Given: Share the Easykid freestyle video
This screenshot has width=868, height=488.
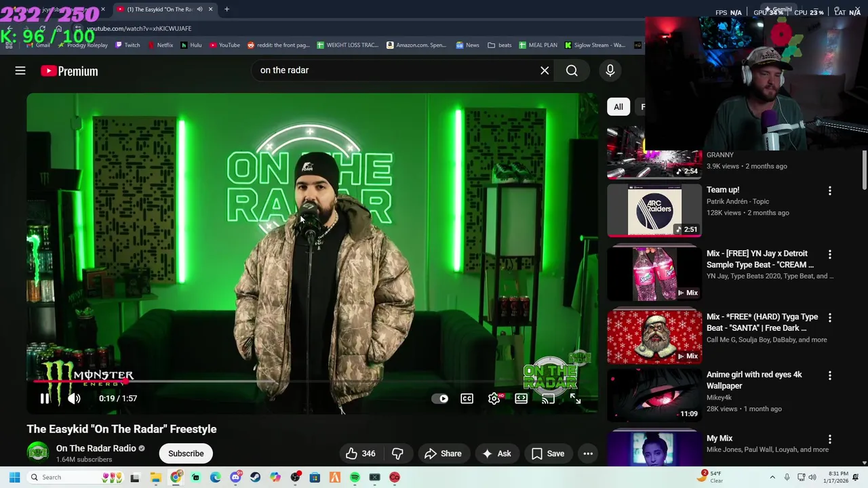Looking at the screenshot, I should pyautogui.click(x=443, y=453).
